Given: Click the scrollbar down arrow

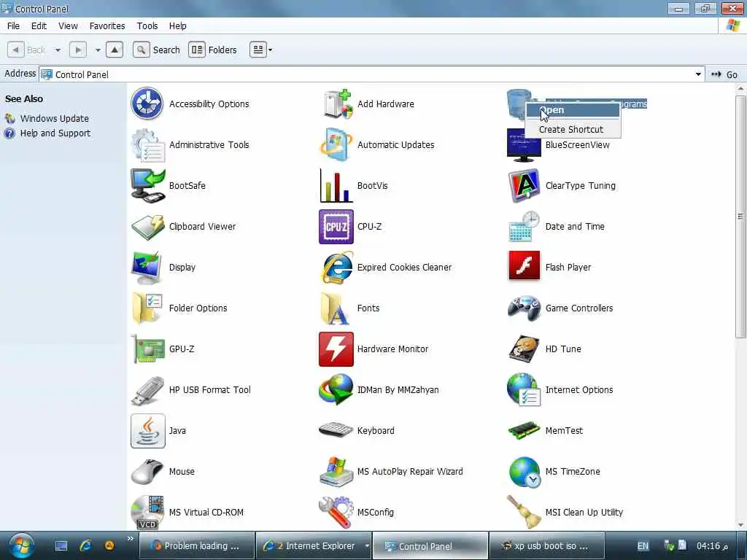Looking at the screenshot, I should 741,525.
